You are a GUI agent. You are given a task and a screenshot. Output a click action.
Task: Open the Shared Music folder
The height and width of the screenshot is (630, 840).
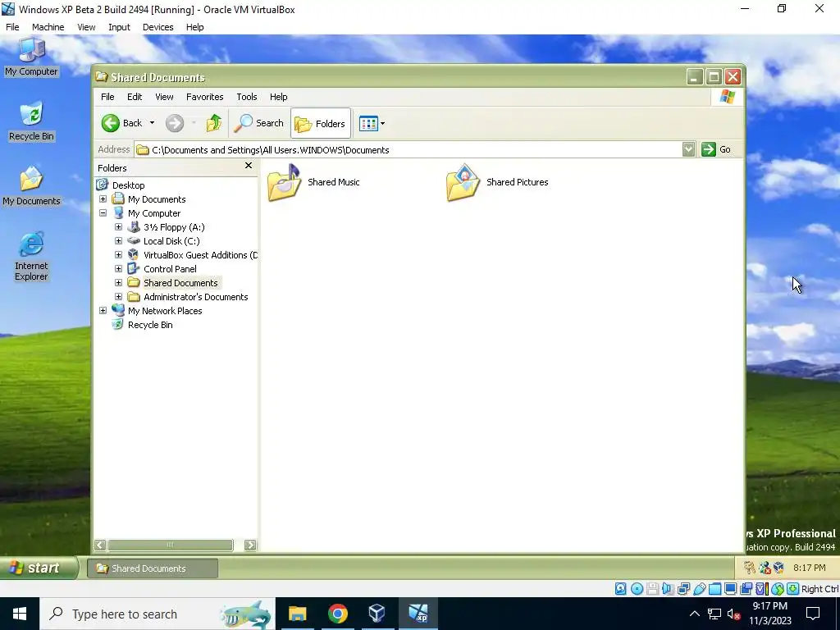tap(314, 182)
